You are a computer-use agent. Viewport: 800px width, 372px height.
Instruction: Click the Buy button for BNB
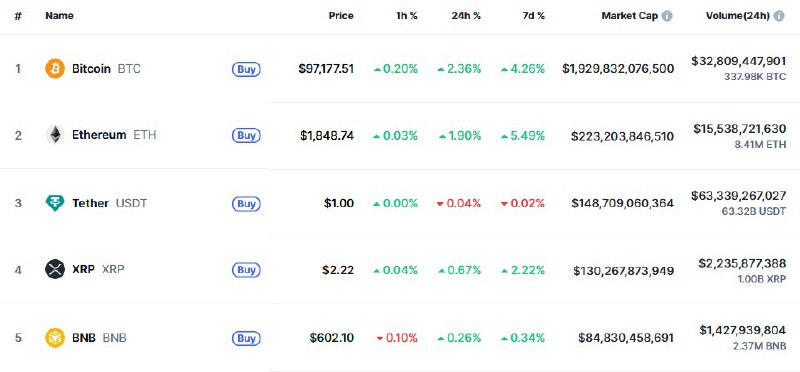click(246, 338)
